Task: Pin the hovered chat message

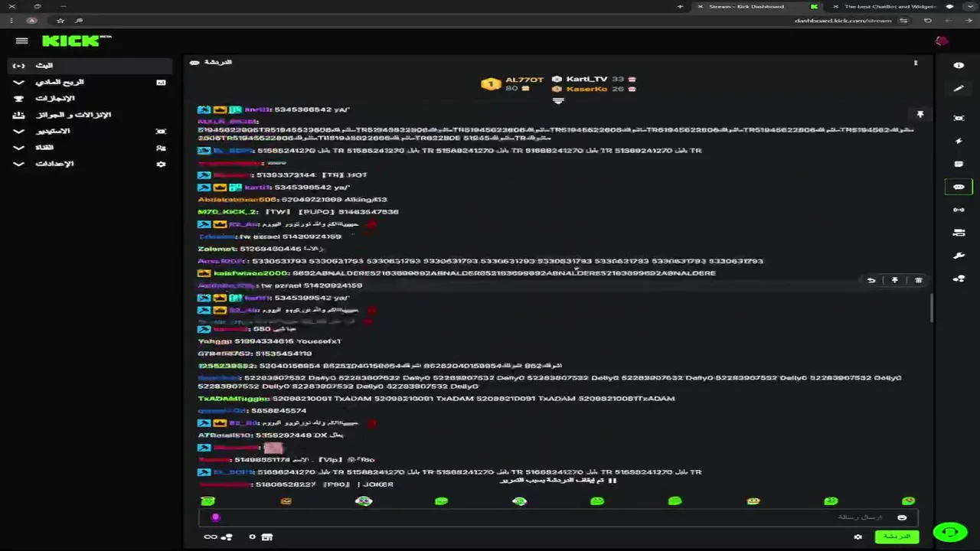Action: click(x=894, y=281)
